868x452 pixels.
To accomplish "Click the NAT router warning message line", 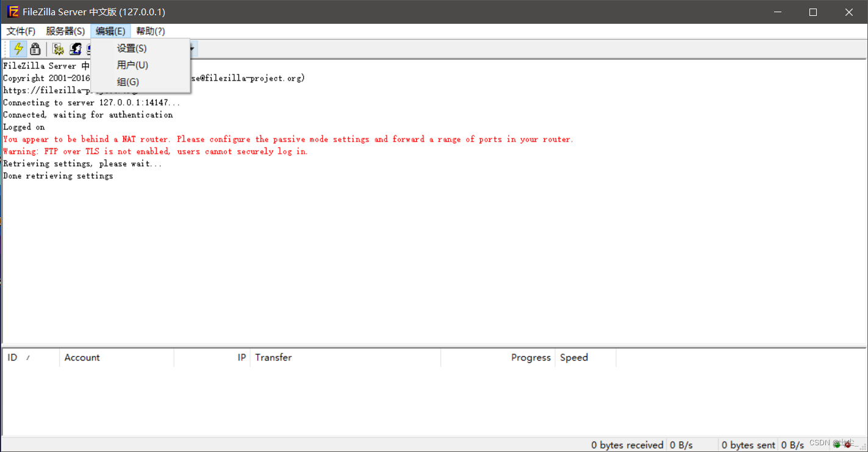I will click(287, 139).
